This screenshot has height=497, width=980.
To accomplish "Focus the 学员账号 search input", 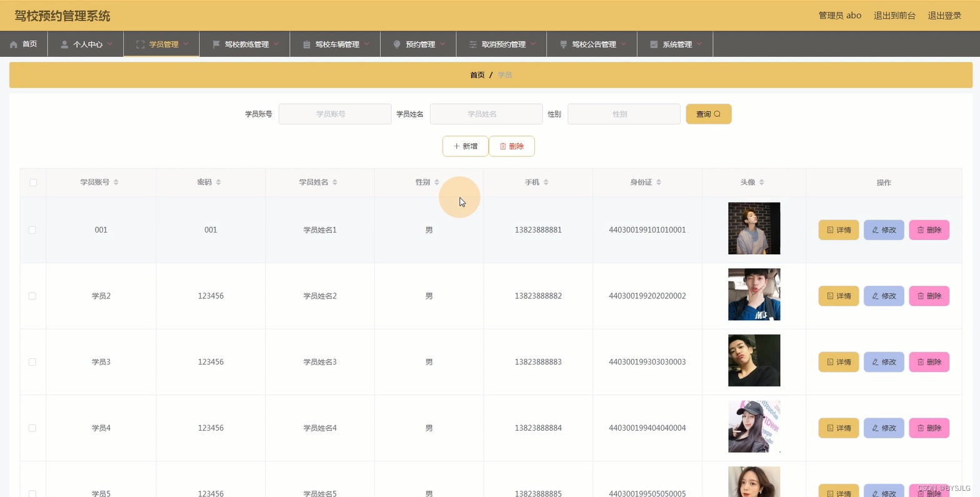I will click(335, 114).
